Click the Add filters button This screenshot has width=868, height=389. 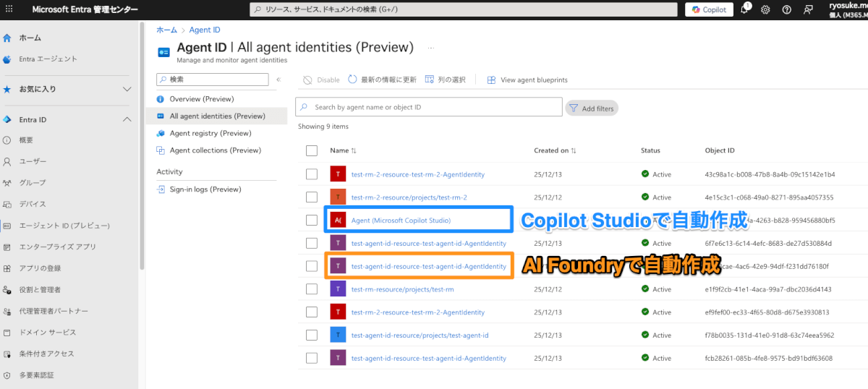(592, 108)
